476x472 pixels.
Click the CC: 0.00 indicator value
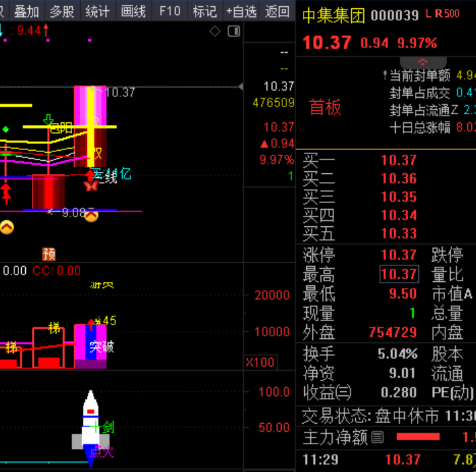coord(56,271)
